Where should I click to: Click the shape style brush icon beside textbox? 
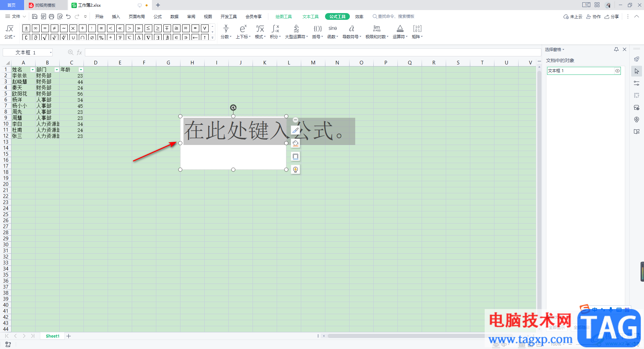coord(296,130)
